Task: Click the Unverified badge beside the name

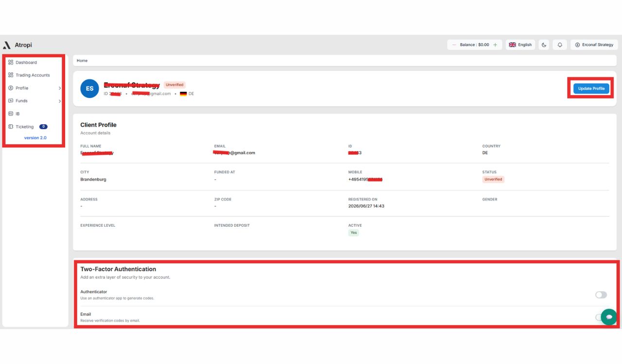Action: (x=174, y=85)
